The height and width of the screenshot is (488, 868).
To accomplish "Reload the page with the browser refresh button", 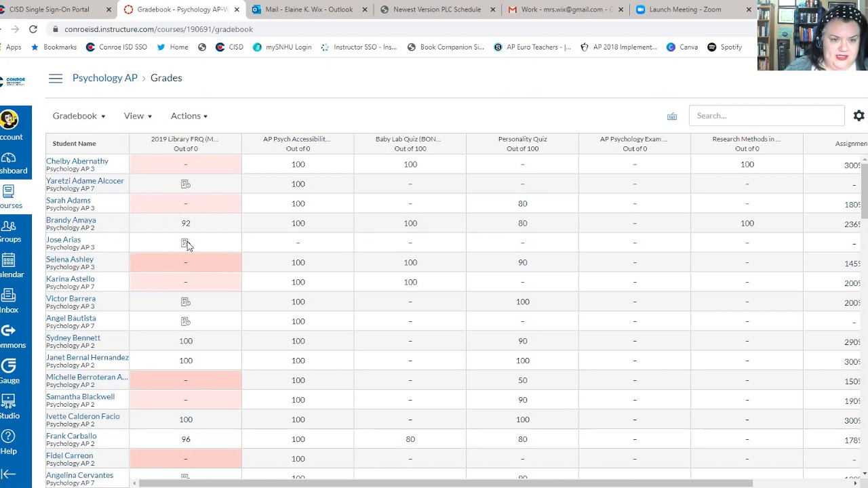I will (x=33, y=29).
